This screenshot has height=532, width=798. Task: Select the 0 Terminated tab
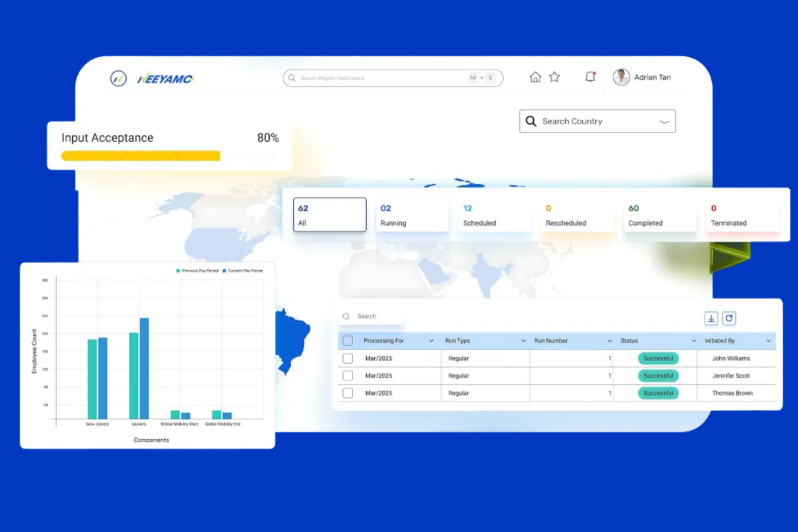743,215
